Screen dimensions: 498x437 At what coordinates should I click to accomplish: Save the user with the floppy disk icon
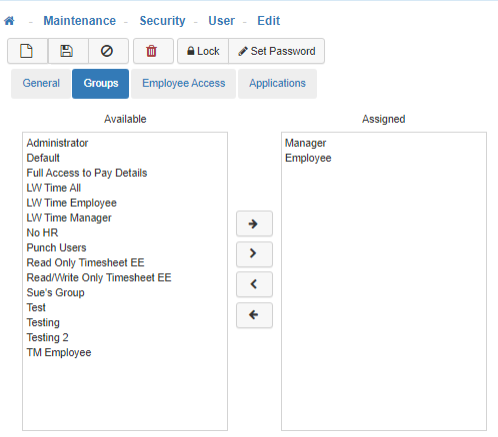[68, 51]
